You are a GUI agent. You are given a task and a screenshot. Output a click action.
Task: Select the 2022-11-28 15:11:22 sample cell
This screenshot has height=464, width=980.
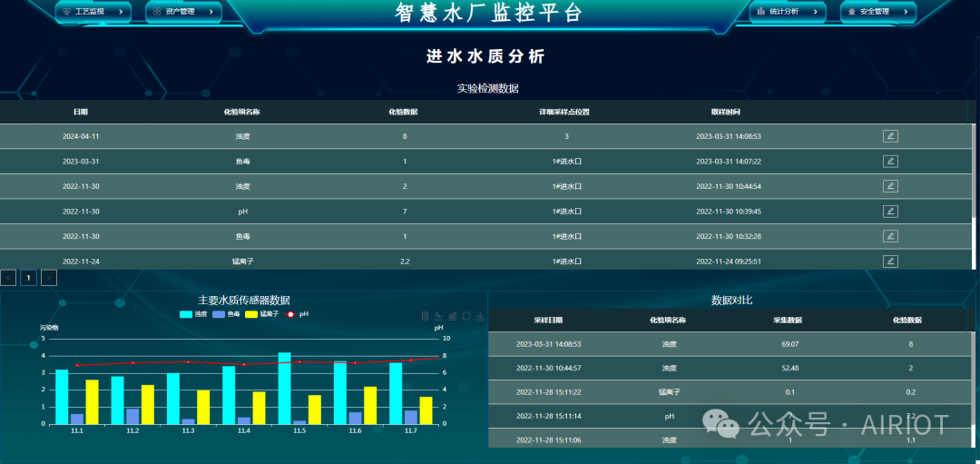pos(549,392)
